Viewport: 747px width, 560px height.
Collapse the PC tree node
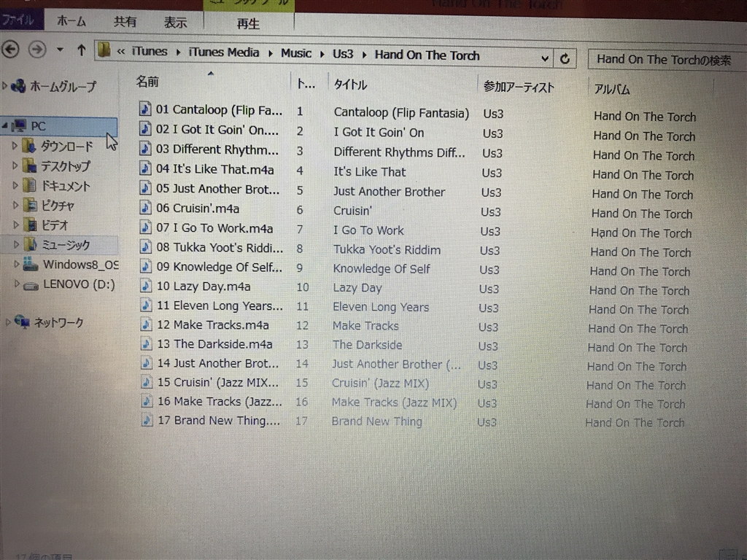coord(5,125)
